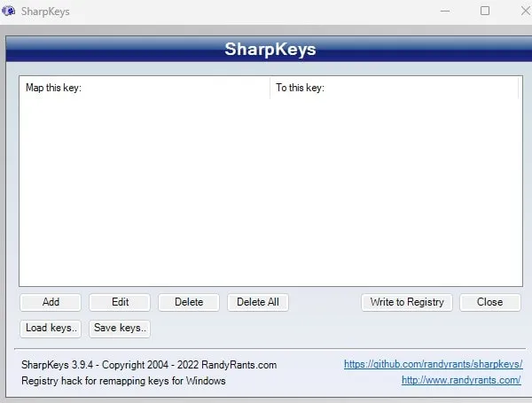The image size is (532, 403).
Task: Click the SharpKeys banner heading
Action: coord(270,49)
